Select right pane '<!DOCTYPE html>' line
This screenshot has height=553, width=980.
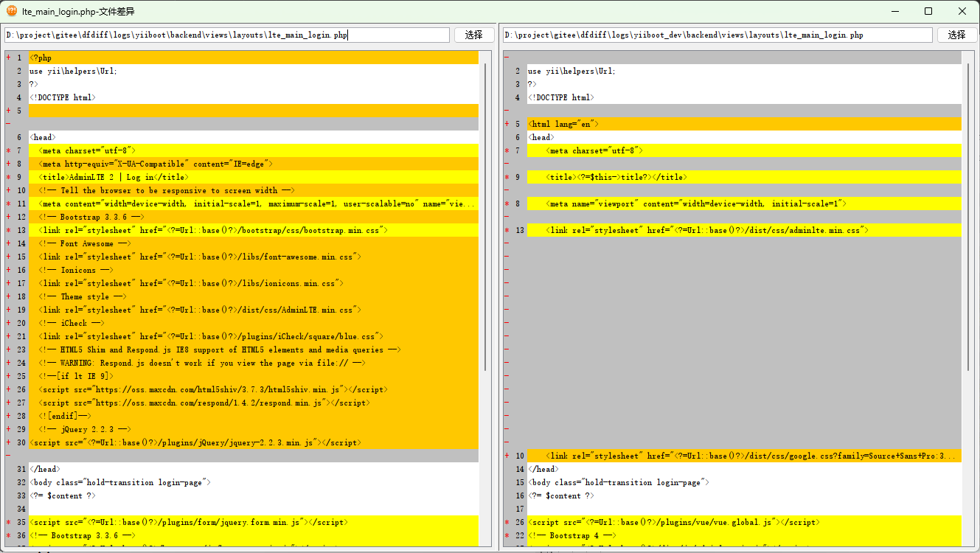click(x=744, y=97)
